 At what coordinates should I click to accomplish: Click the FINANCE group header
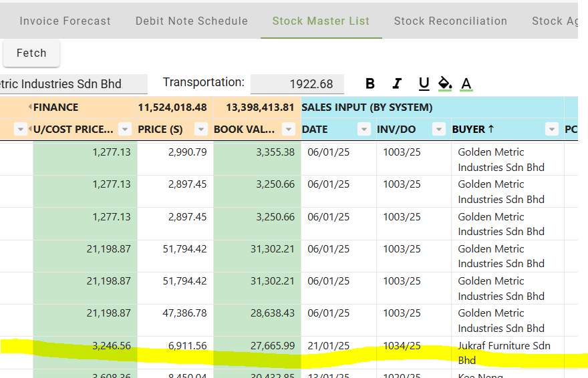point(56,108)
